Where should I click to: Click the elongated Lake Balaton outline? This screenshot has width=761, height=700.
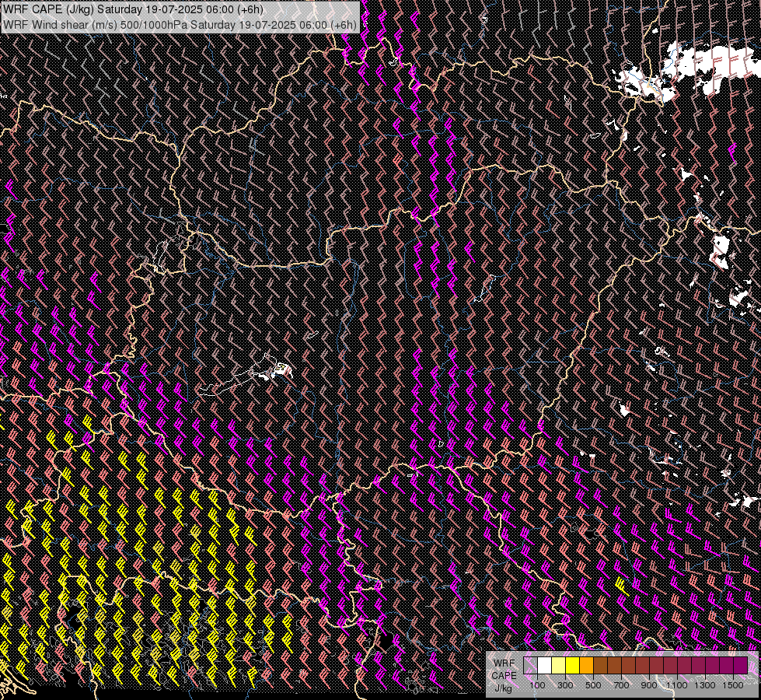tap(243, 376)
